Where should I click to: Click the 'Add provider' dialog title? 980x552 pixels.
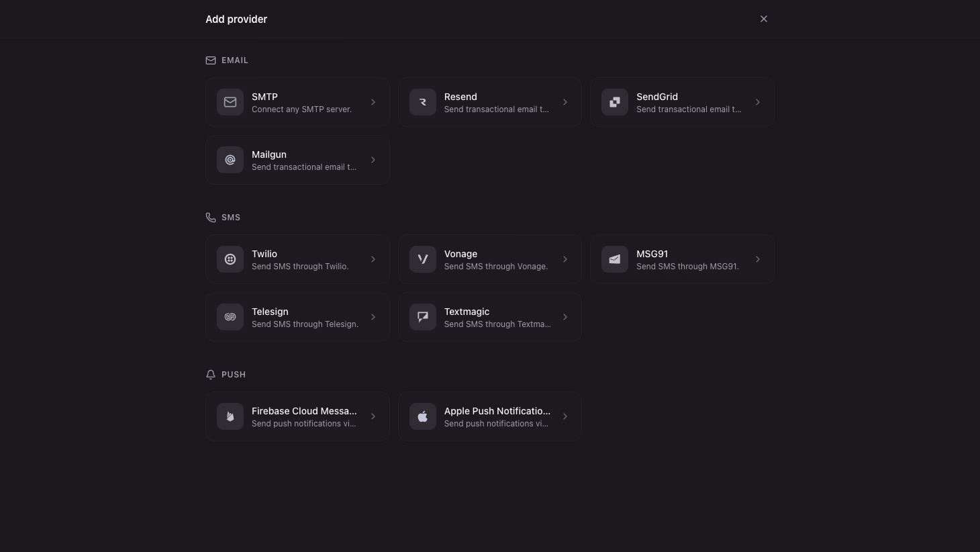click(236, 19)
